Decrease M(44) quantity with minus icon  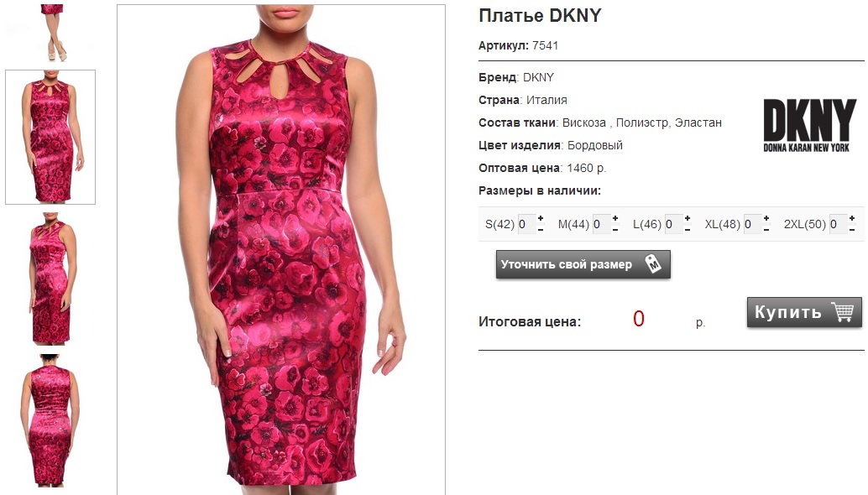tap(615, 230)
